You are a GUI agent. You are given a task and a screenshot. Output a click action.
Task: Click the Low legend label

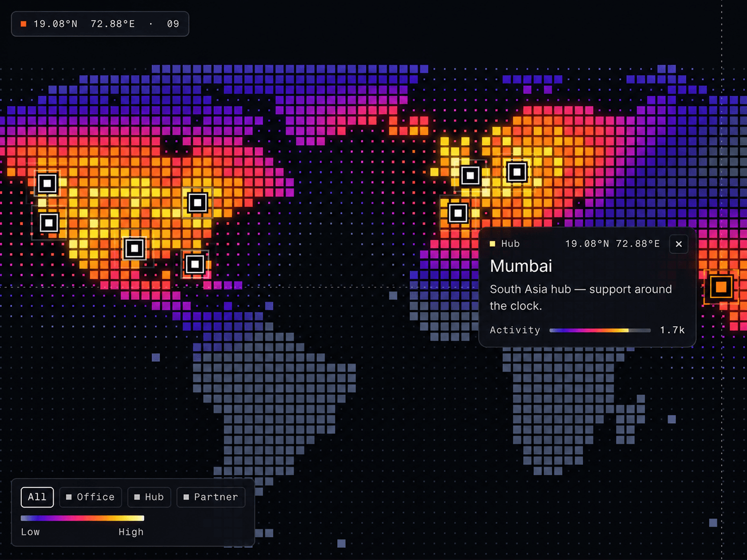click(x=30, y=532)
